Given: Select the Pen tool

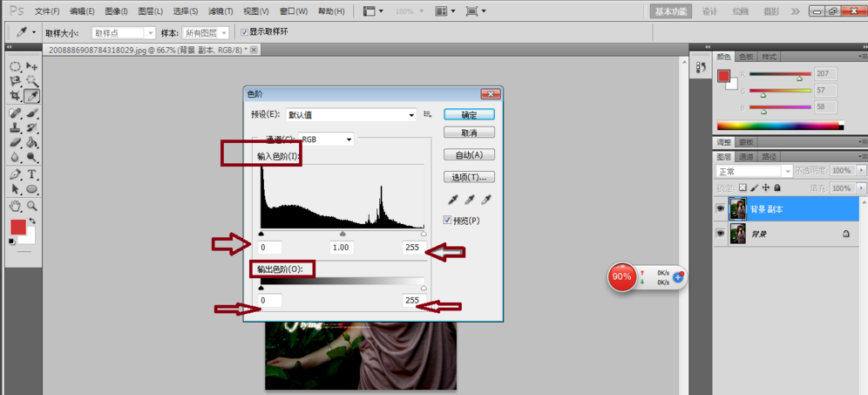Looking at the screenshot, I should [16, 174].
